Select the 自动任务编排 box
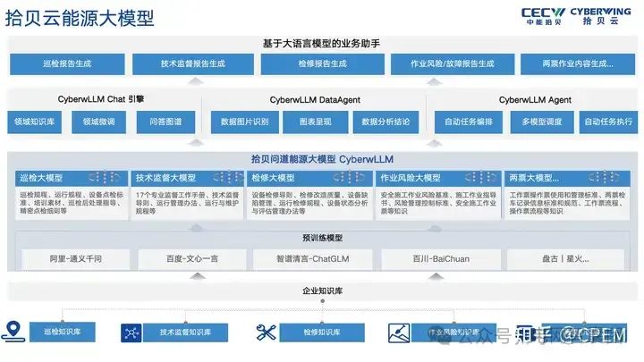644x362 pixels. point(469,122)
